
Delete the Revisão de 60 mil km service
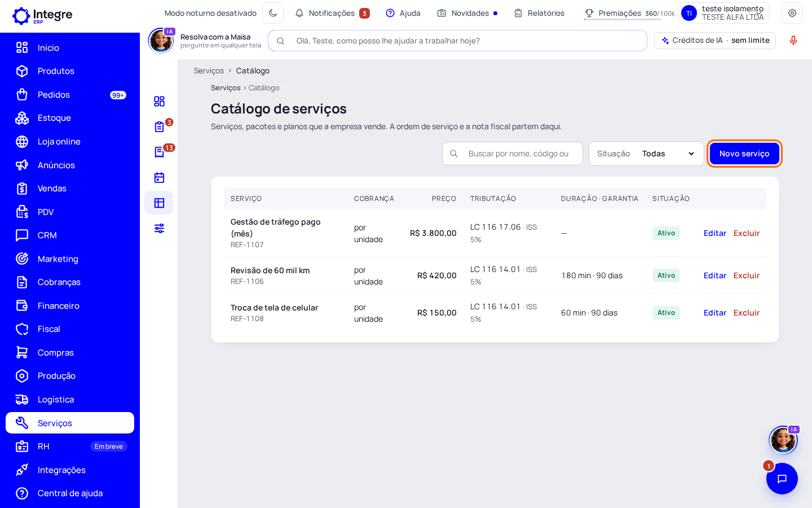pos(747,275)
